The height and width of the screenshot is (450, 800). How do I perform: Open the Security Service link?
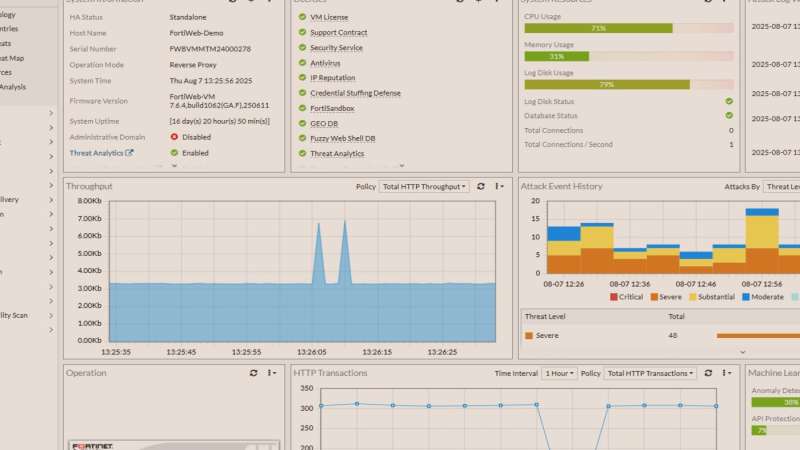coord(336,47)
